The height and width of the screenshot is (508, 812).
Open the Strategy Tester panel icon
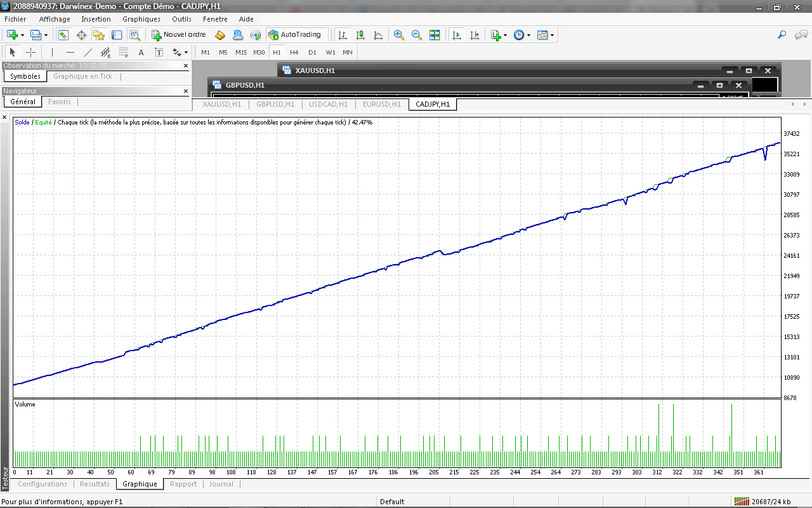134,35
